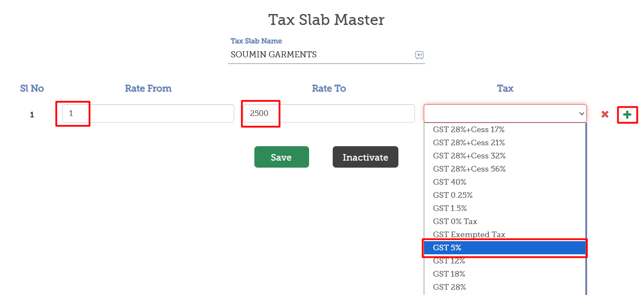Click the green plus add-row icon
Screen dimensions: 644x295
pos(627,115)
